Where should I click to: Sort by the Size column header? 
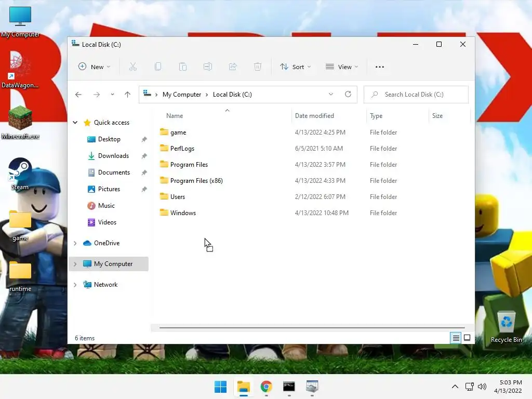pyautogui.click(x=437, y=116)
